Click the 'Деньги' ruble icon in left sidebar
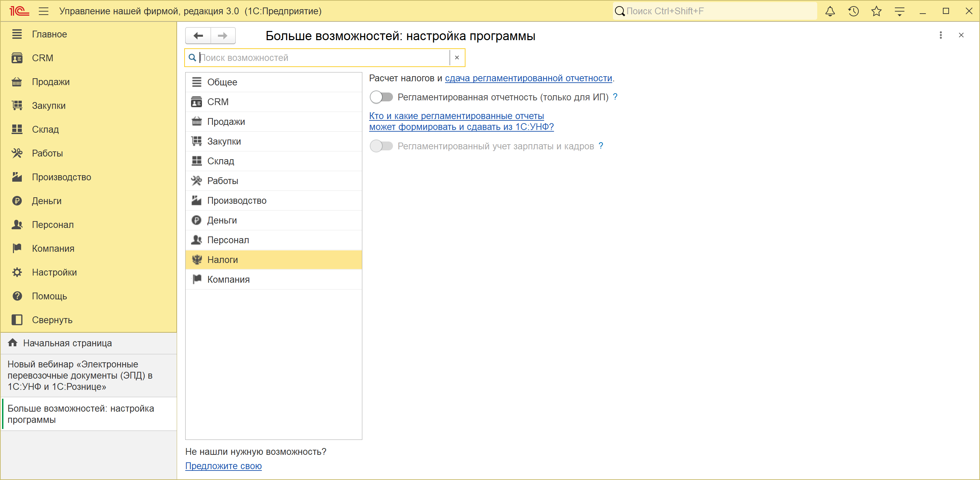Screen dimensions: 980x480 (17, 201)
